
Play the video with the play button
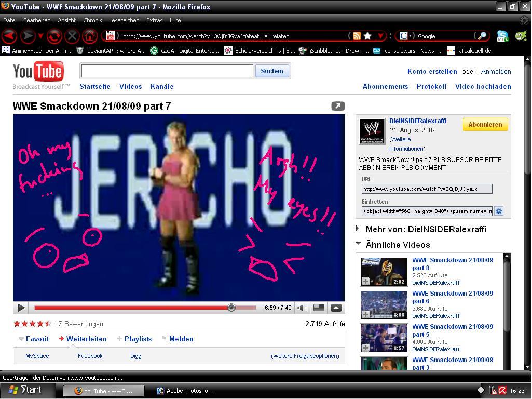(21, 308)
